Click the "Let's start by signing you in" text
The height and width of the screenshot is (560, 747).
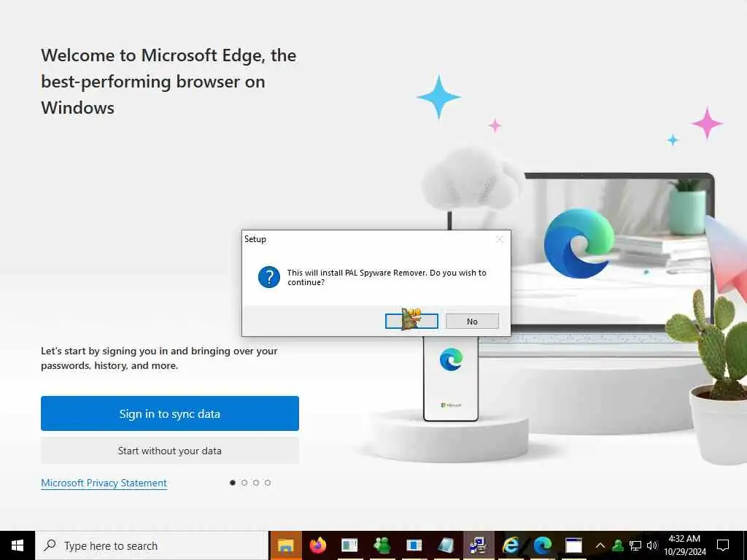point(159,358)
